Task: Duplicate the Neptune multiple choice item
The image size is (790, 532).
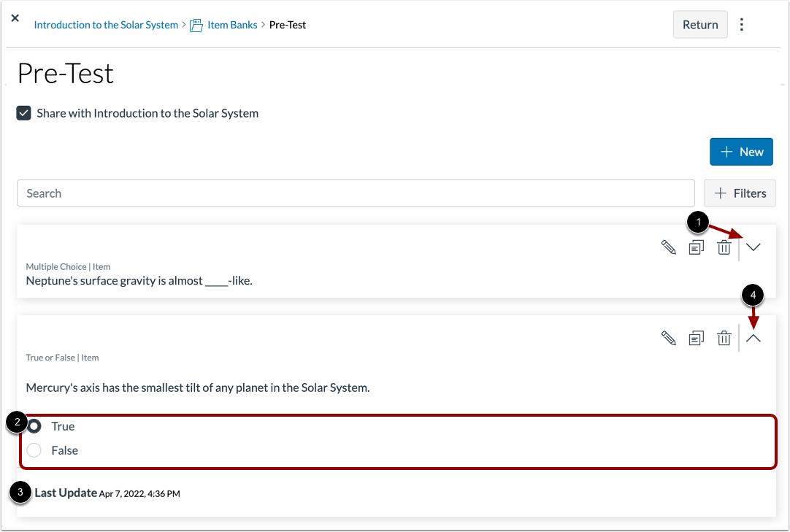Action: 696,247
